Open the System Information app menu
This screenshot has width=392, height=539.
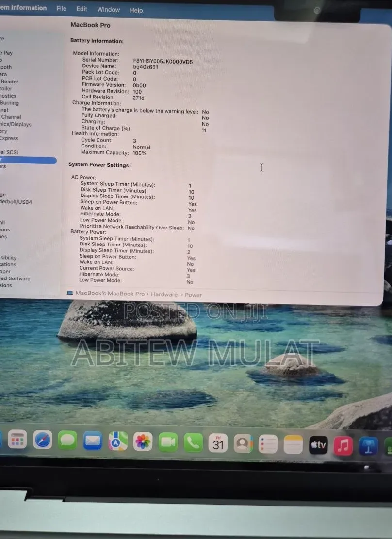click(x=23, y=8)
